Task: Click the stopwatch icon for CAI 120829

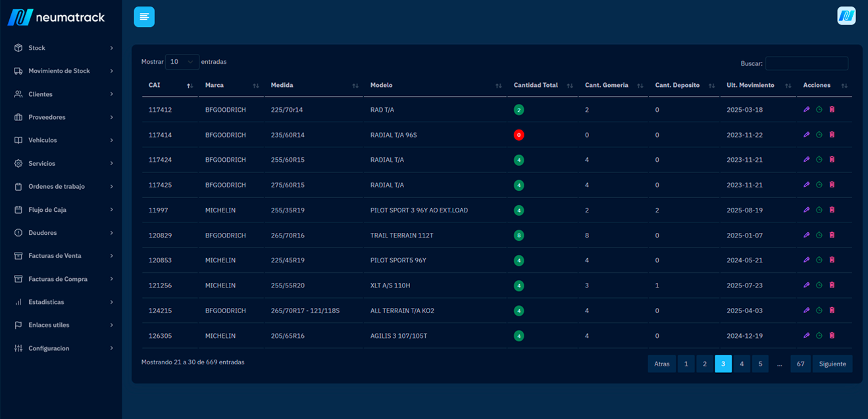Action: click(x=819, y=235)
